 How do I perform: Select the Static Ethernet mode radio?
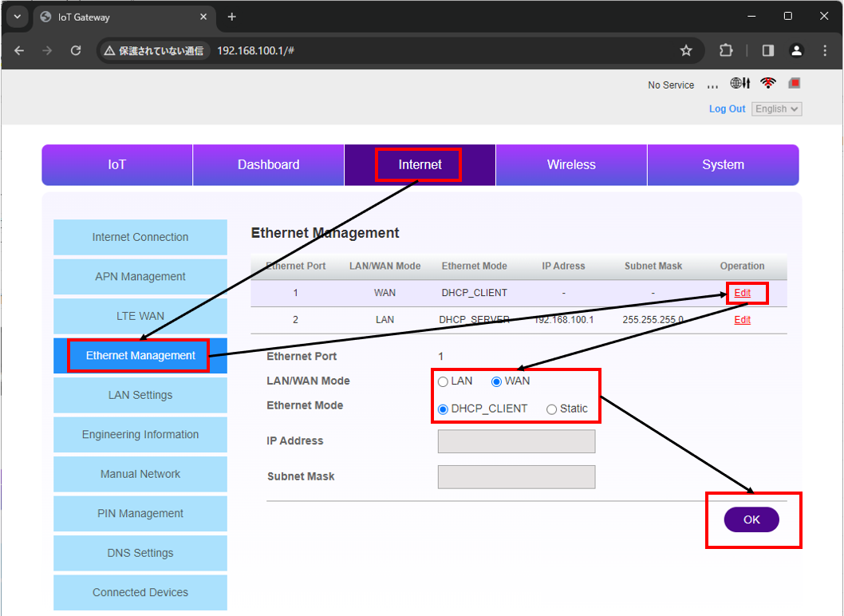point(552,409)
